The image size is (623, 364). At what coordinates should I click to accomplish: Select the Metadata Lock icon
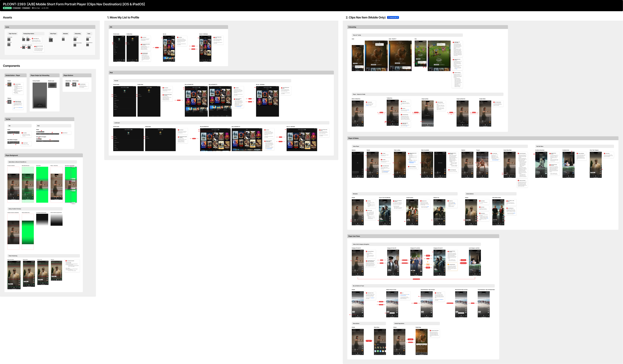(x=63, y=39)
